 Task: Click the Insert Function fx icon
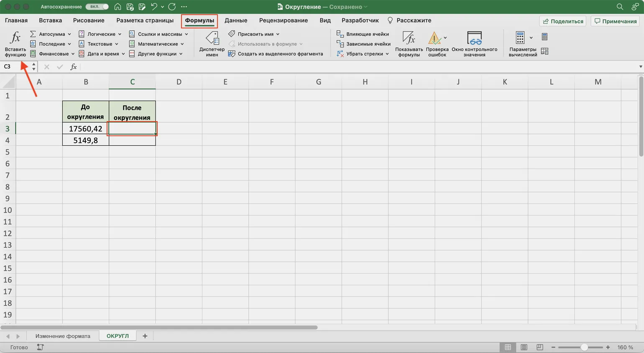pyautogui.click(x=15, y=38)
